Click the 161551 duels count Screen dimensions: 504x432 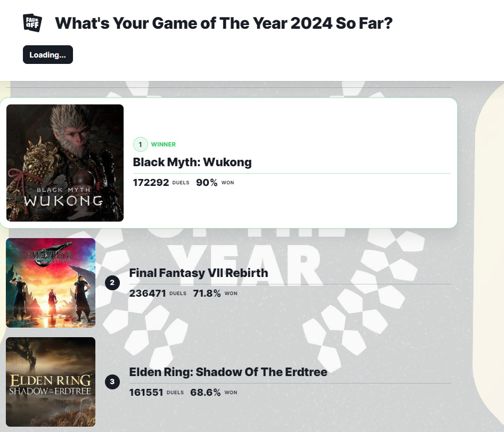(146, 393)
